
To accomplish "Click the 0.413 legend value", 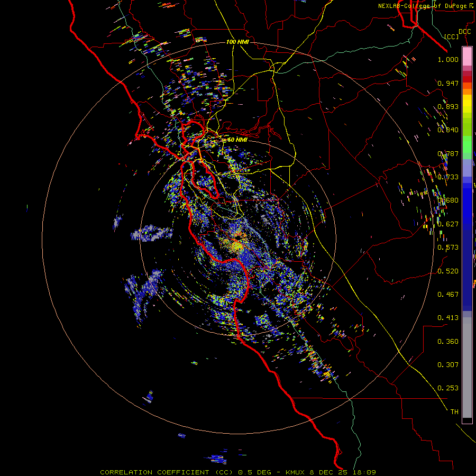I will [x=448, y=318].
